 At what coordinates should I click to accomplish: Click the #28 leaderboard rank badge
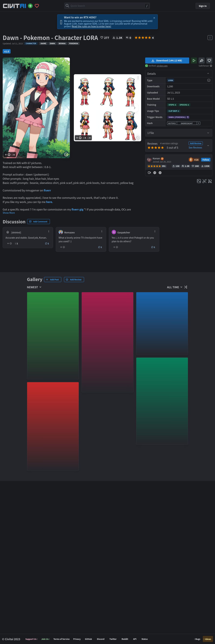[194, 160]
